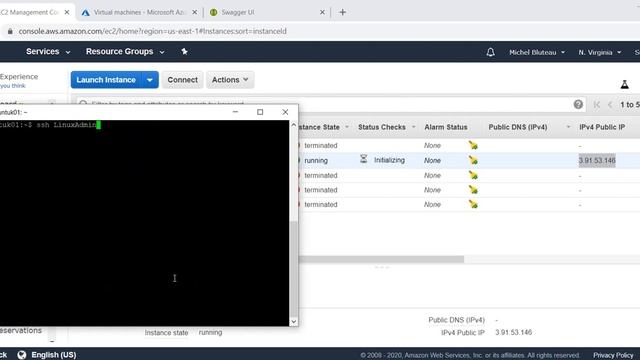This screenshot has width=640, height=360.
Task: Click the globe language icon
Action: (22, 355)
